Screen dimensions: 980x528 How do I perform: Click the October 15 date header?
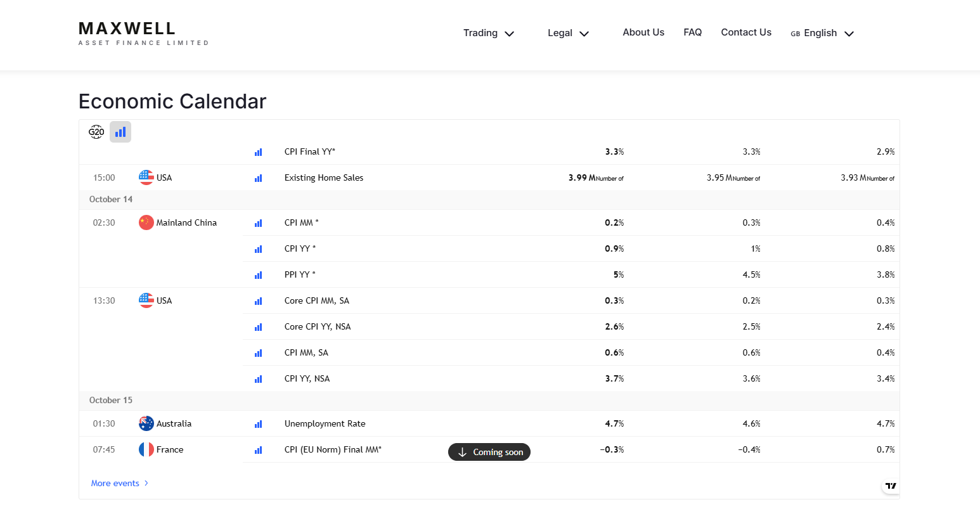pos(111,400)
